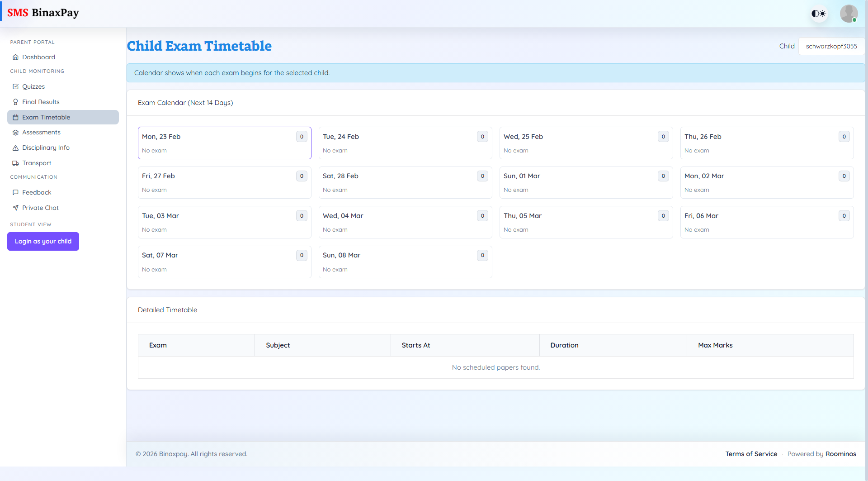Select the Mon, 23 Feb calendar card
868x481 pixels.
pyautogui.click(x=224, y=143)
